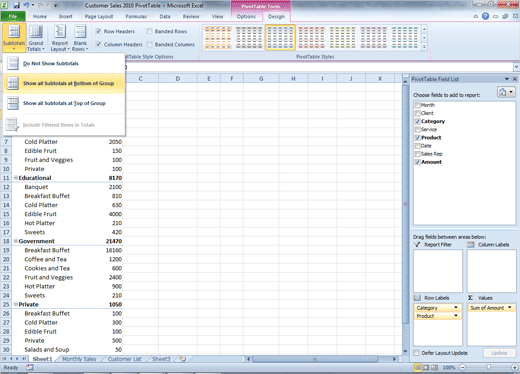Expand the PivotTable Styles gallery more arrow
Viewport: 520px width, 374px height.
click(x=424, y=47)
